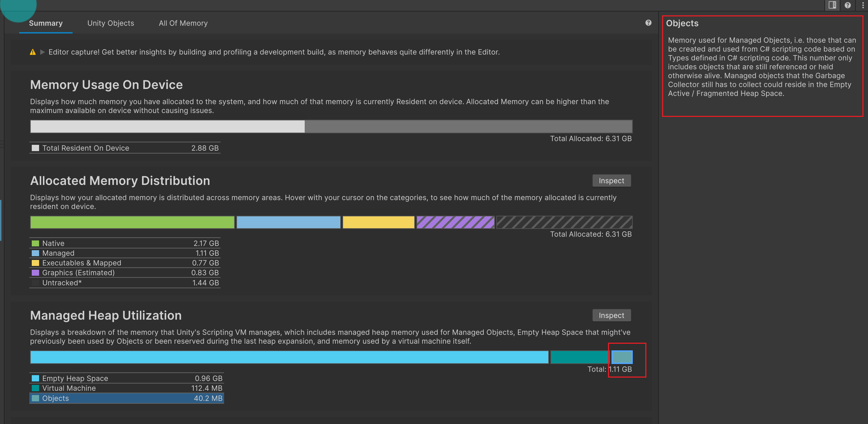Screen dimensions: 868x424
Task: Inspect the Allocated Memory Distribution
Action: 611,181
